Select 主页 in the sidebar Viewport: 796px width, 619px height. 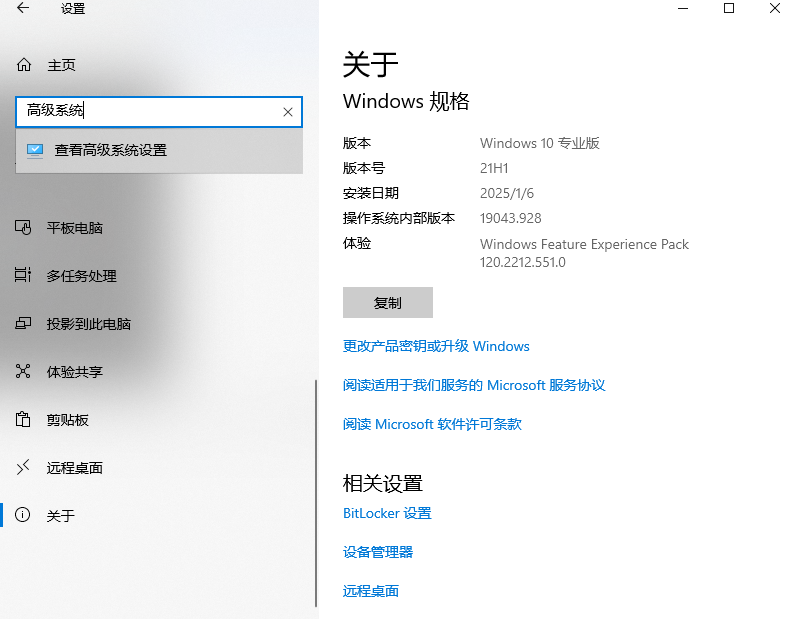(61, 66)
